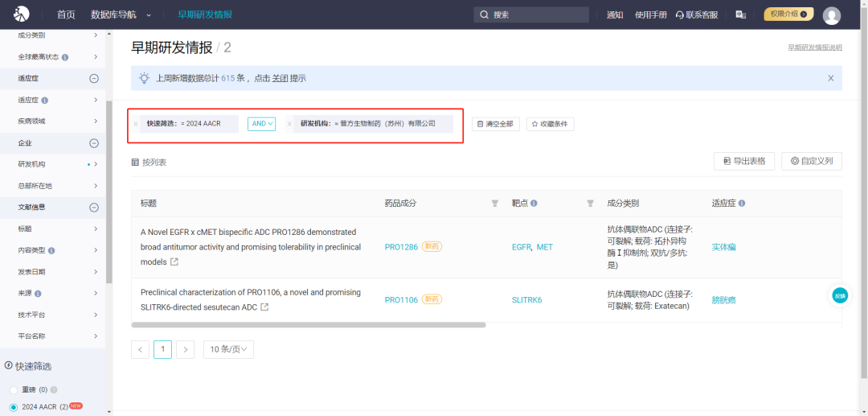
Task: Click the search magnifier icon
Action: tap(485, 14)
